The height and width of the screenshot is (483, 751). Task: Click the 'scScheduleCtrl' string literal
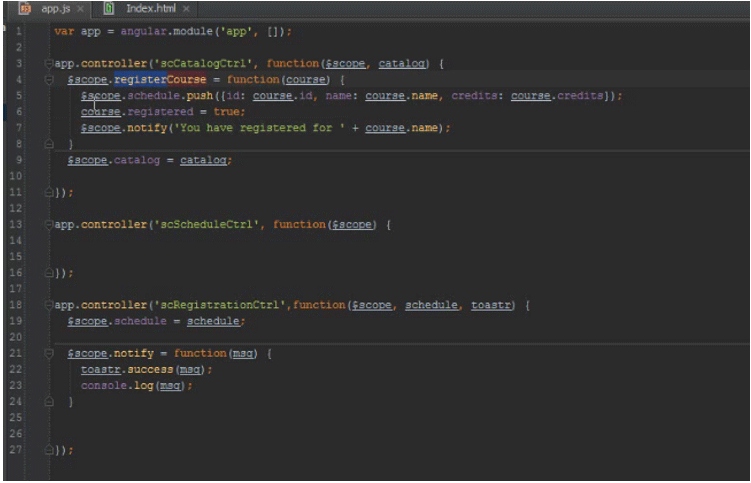(206, 225)
